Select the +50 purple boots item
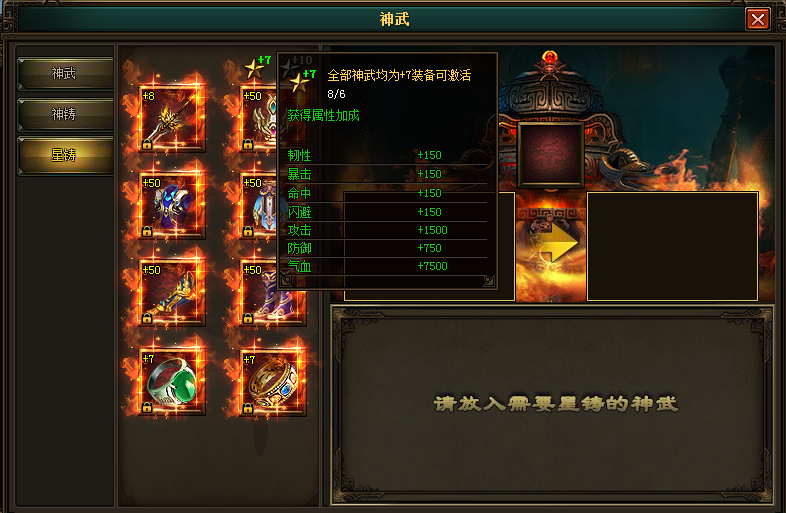786x513 pixels. (x=258, y=292)
